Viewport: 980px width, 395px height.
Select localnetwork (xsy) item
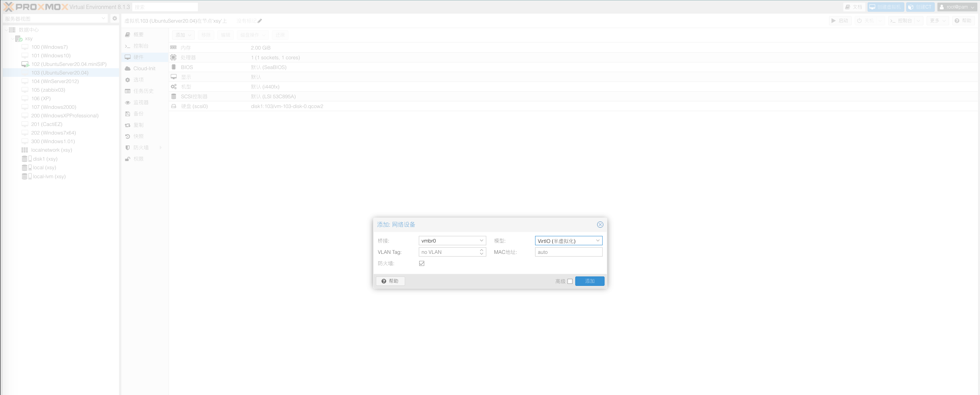52,150
